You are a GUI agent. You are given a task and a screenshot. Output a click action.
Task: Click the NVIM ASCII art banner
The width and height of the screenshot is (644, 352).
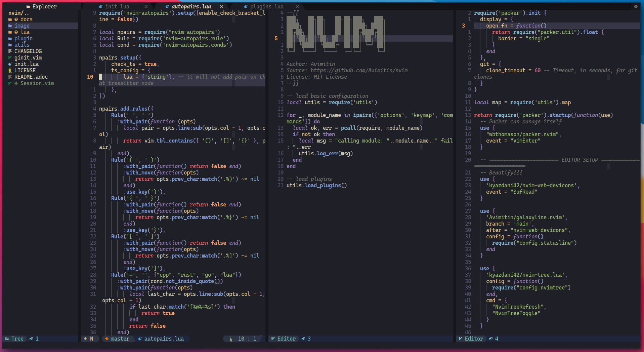[x=336, y=34]
